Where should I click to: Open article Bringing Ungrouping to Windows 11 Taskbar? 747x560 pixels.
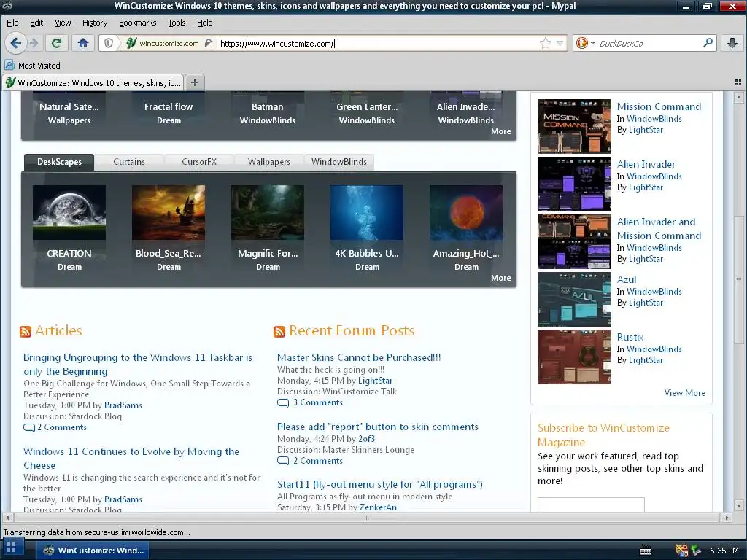138,365
